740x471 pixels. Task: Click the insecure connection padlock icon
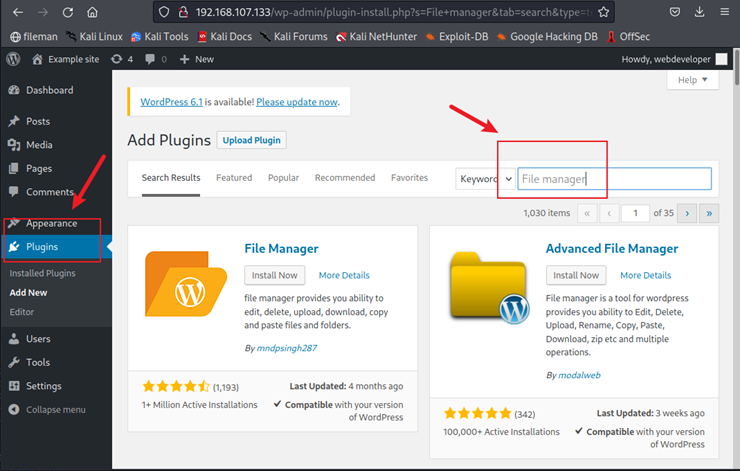pos(184,12)
